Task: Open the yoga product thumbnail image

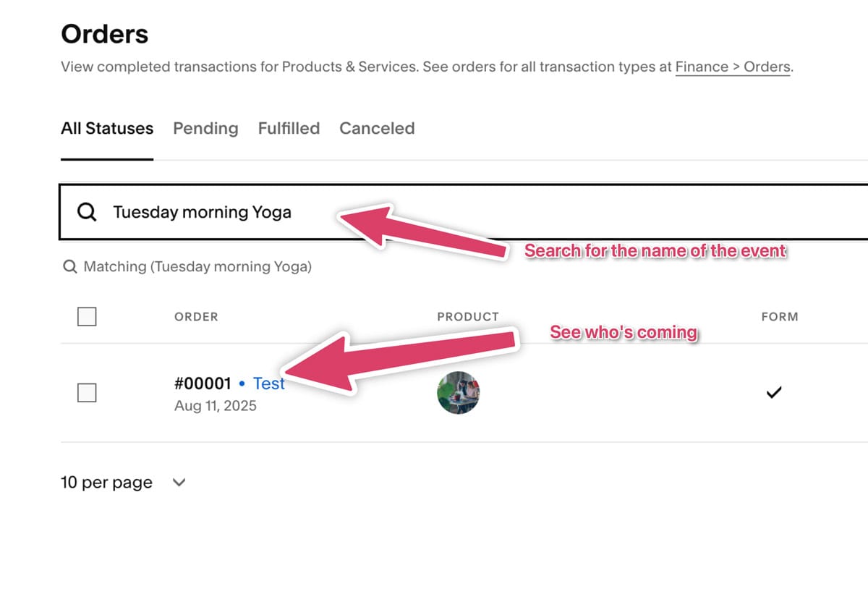Action: pyautogui.click(x=459, y=393)
